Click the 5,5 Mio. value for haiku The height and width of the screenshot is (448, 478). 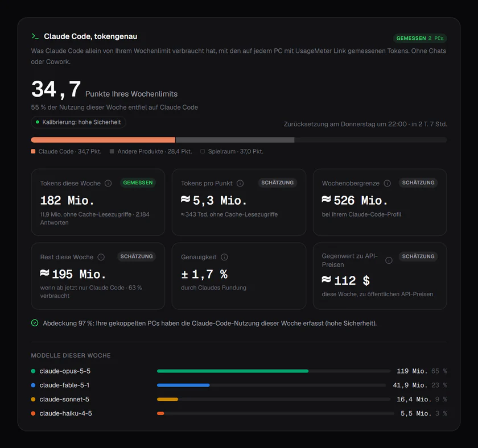416,413
